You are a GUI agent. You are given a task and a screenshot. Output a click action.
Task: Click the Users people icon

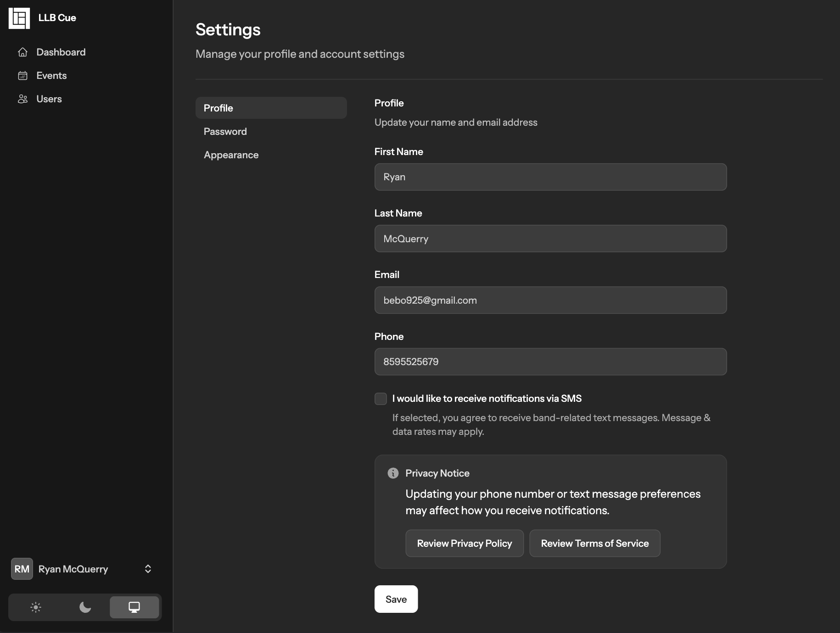tap(22, 99)
